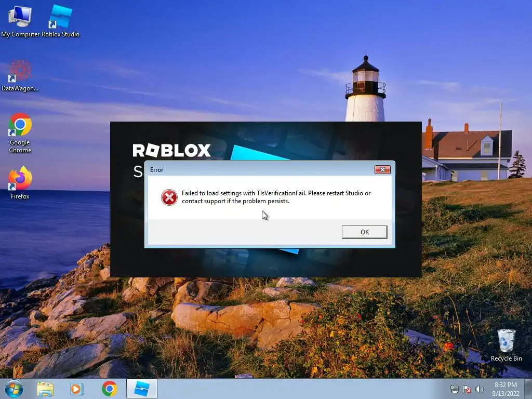Open Google Chrome from the taskbar
532x399 pixels.
tap(109, 389)
